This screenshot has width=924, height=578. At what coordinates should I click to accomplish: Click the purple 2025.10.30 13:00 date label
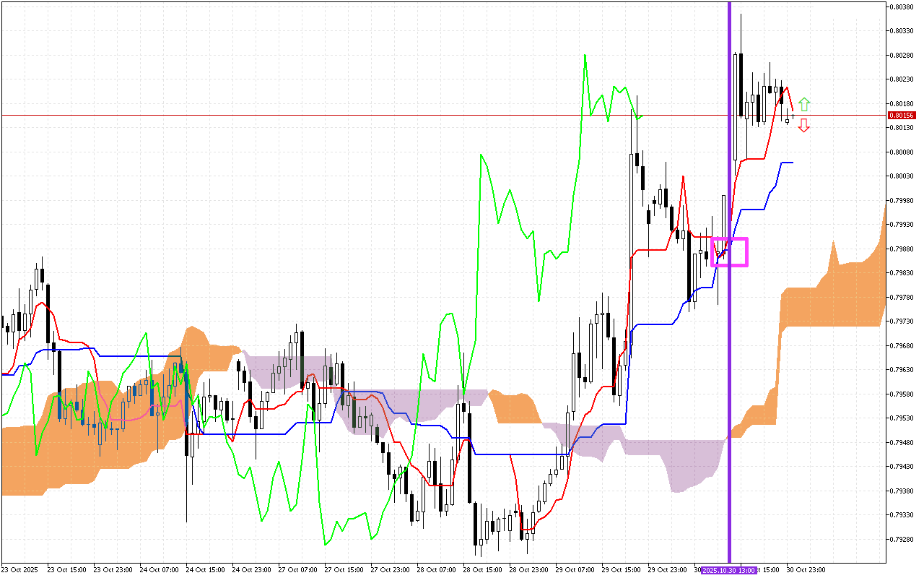(729, 570)
